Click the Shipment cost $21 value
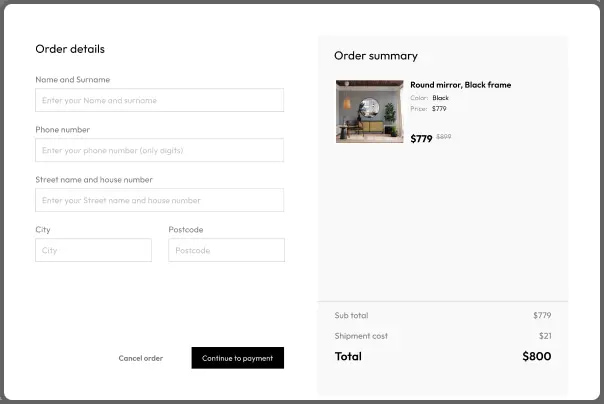Screen dimensions: 604x404 point(545,336)
